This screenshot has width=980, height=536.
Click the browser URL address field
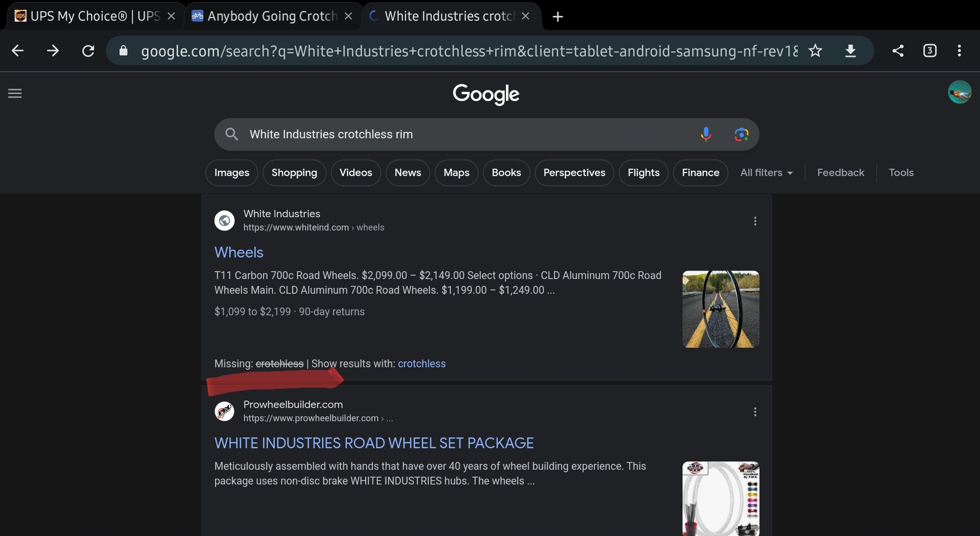(x=469, y=51)
